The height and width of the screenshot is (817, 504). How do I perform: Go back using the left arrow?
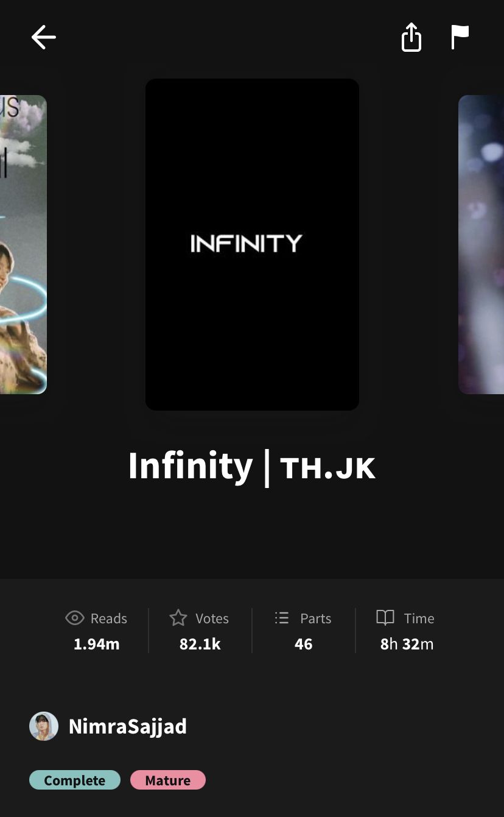pos(44,38)
